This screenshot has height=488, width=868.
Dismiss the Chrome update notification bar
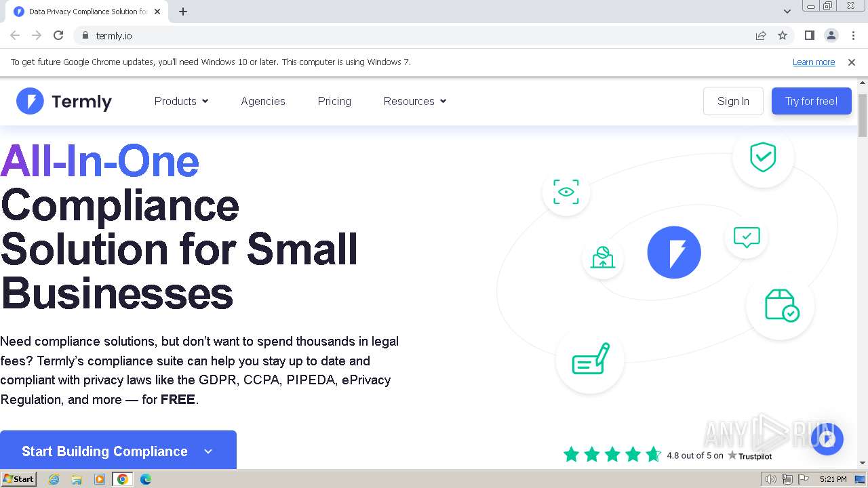pyautogui.click(x=852, y=62)
